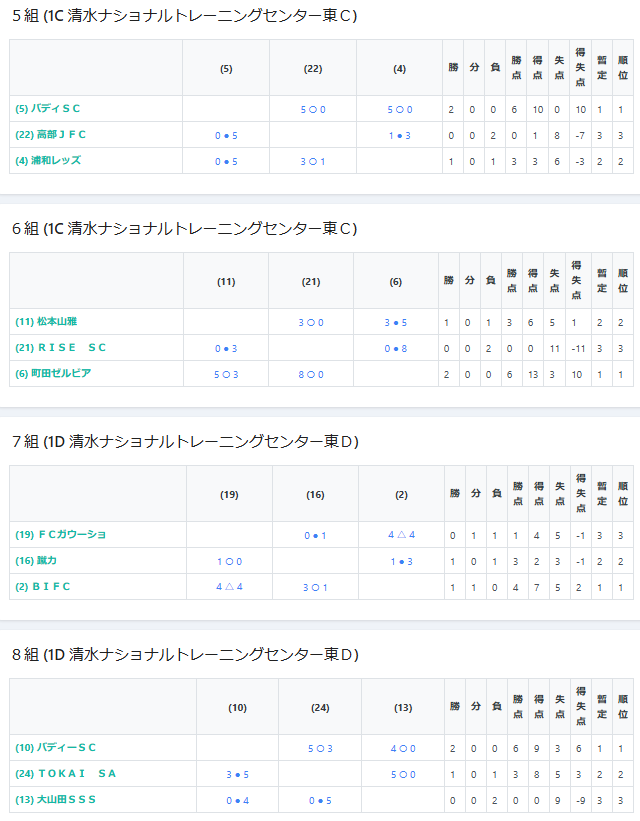Open the 松本山雅 team link

46,321
